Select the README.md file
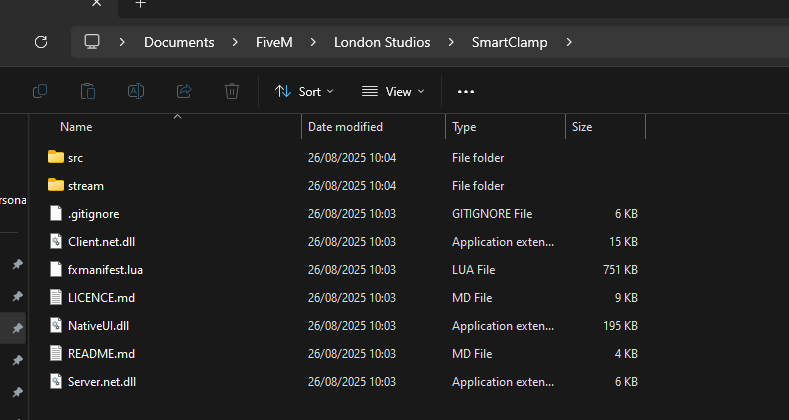The width and height of the screenshot is (789, 420). coord(101,354)
